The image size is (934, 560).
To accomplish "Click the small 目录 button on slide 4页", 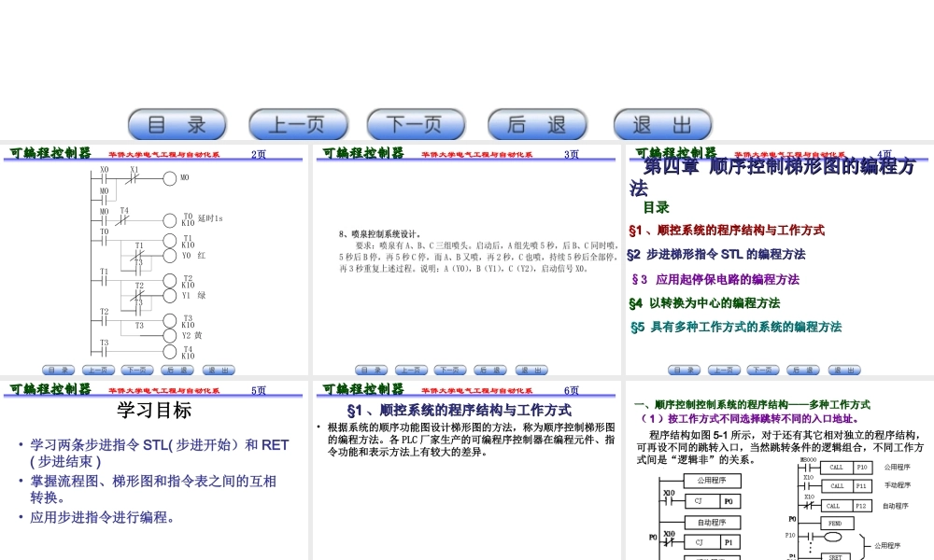I will click(x=684, y=371).
